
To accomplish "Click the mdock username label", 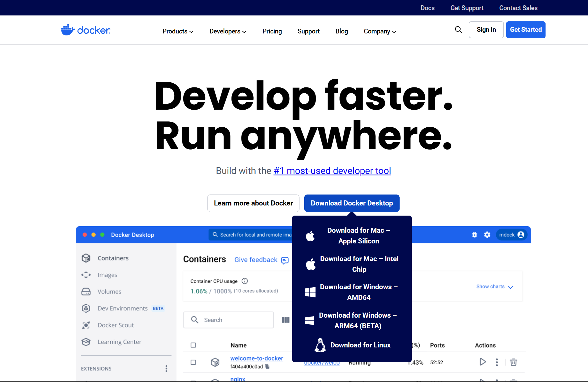I will point(507,235).
